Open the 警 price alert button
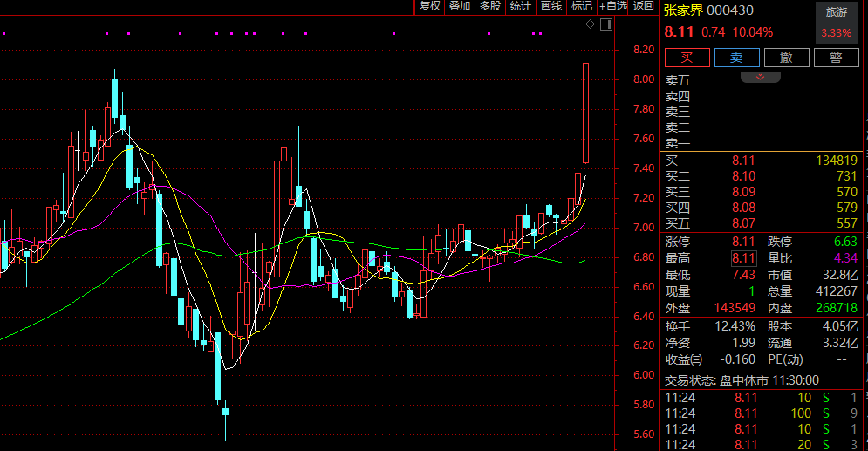This screenshot has width=868, height=451. [x=836, y=58]
